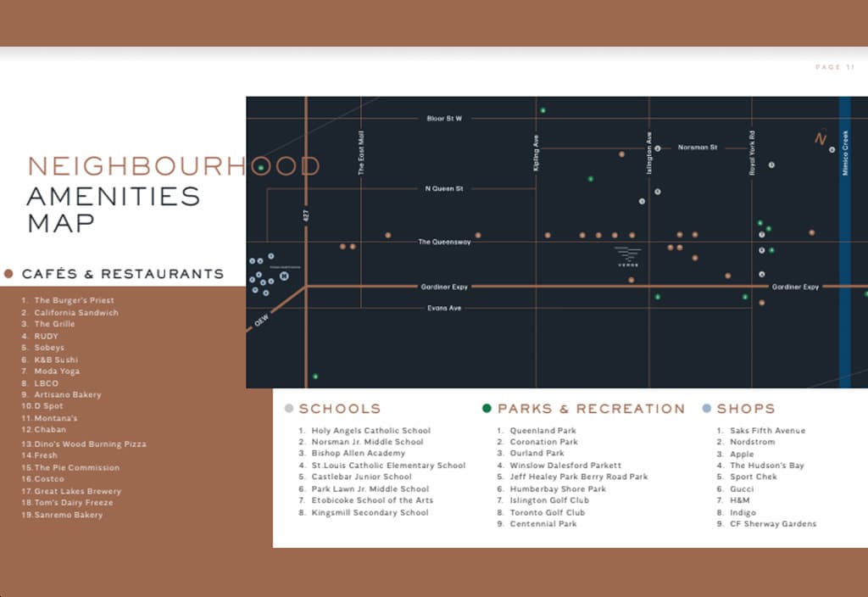Click the Evans Ave road label
This screenshot has height=597, width=868.
click(x=444, y=308)
